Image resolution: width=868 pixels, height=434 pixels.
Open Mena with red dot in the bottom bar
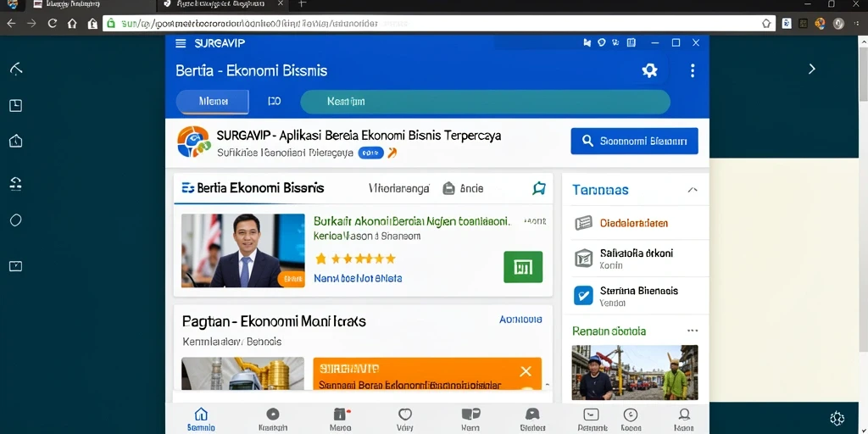coord(340,420)
